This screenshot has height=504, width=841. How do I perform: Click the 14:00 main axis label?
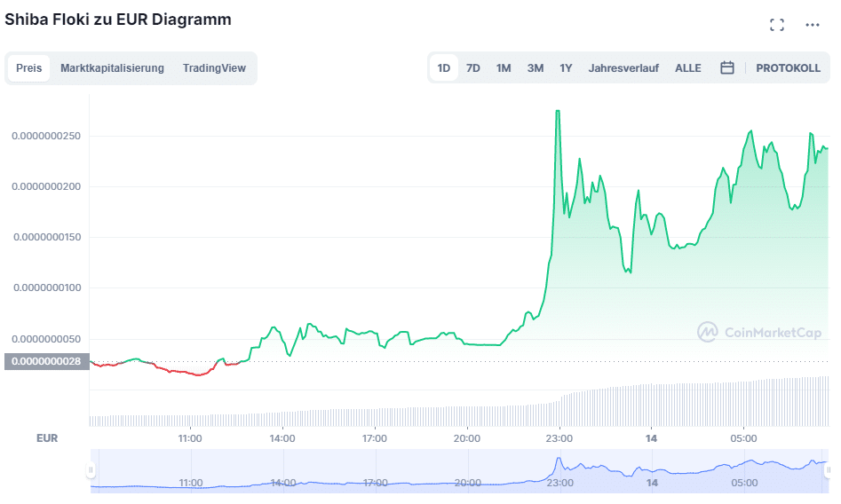282,438
